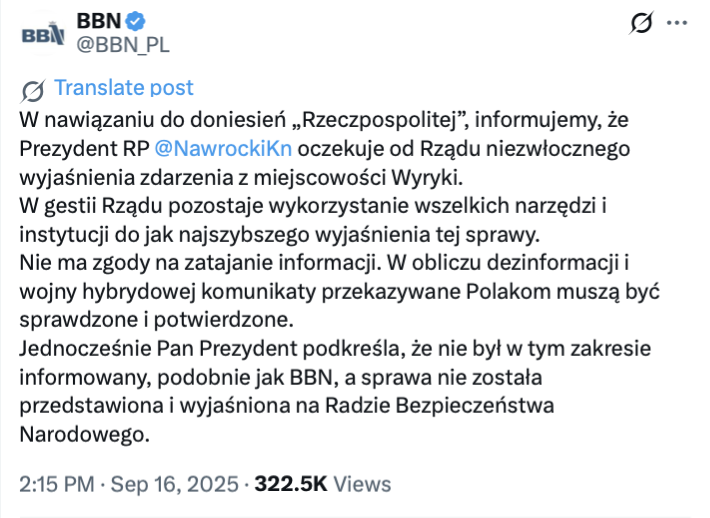Click the final word Narodowego

tap(84, 434)
